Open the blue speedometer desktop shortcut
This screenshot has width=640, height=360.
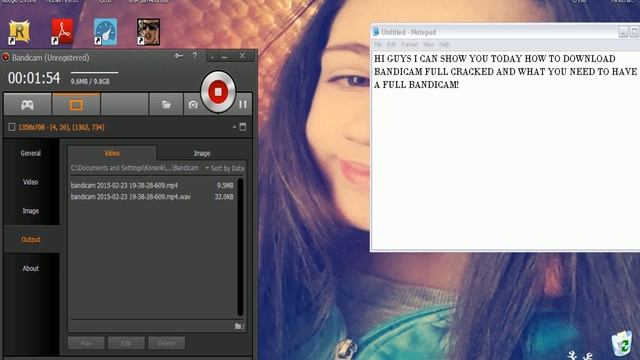coord(106,31)
